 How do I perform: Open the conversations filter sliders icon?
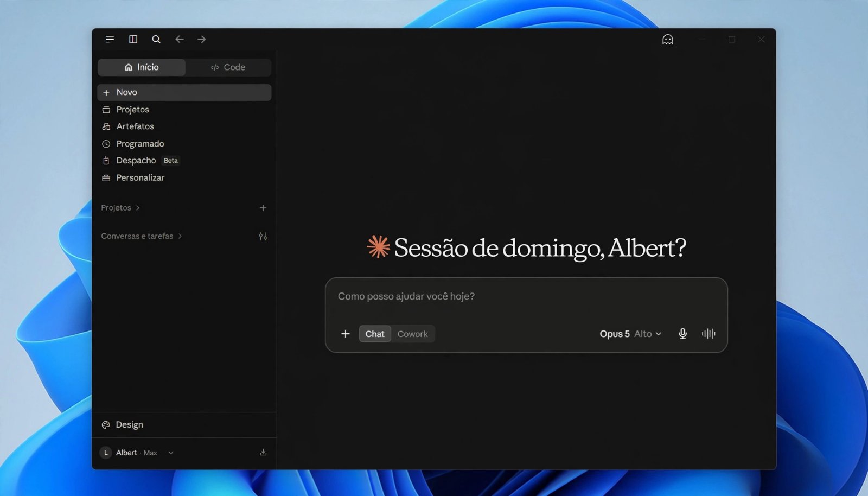[x=263, y=236]
